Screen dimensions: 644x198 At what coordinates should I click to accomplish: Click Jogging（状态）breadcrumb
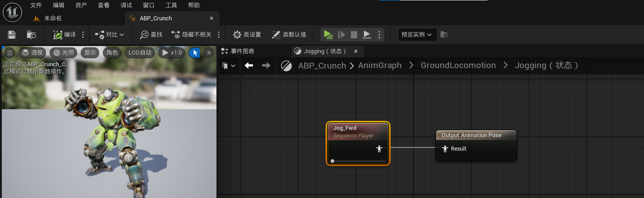(x=547, y=65)
